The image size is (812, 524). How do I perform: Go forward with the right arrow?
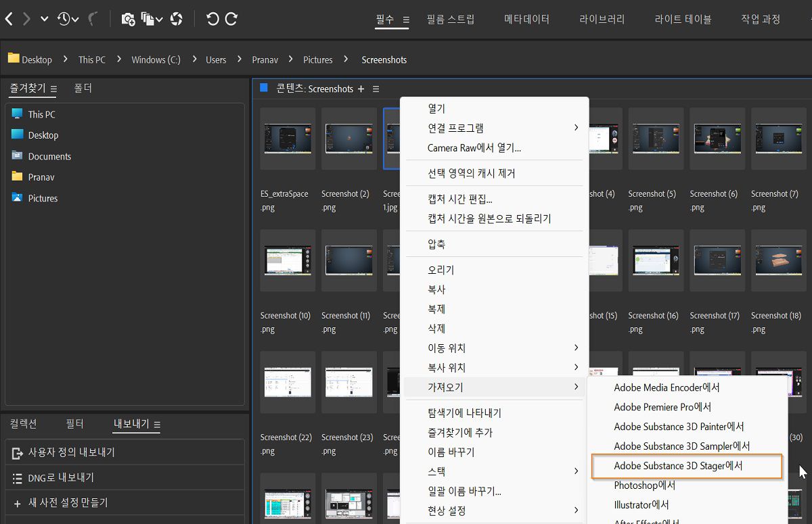tap(26, 19)
